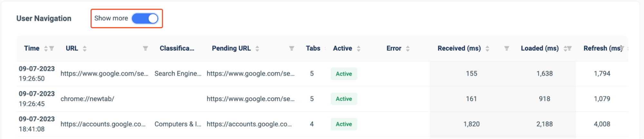
Task: Click the Active badge in first row
Action: click(x=344, y=74)
